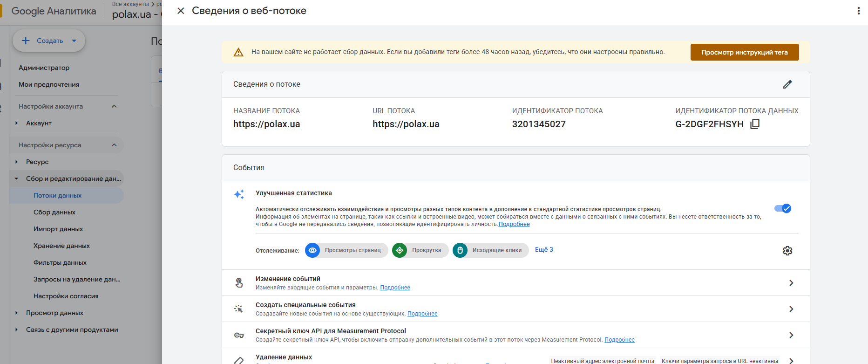Click the Просмотр инструкций тега button
868x364 pixels.
745,52
